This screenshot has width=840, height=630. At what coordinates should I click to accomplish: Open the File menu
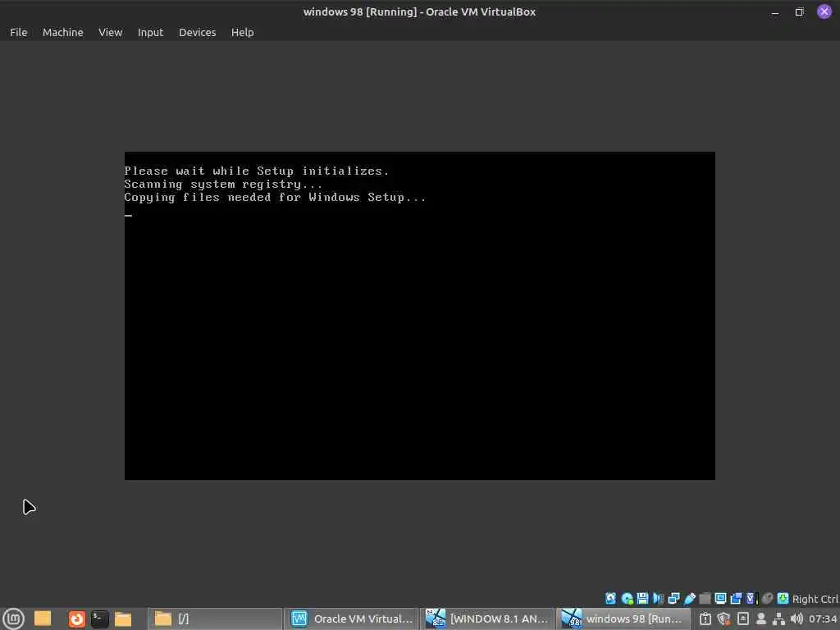point(18,32)
